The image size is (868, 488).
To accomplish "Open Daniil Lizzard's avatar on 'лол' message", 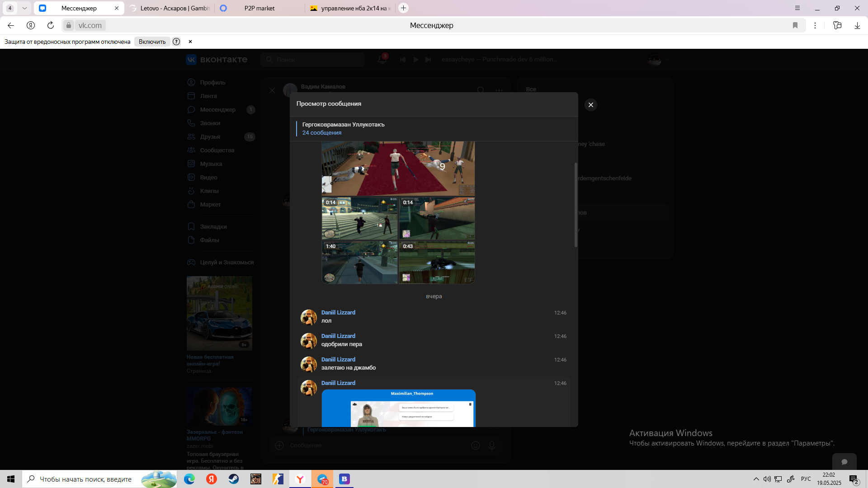I will [309, 317].
